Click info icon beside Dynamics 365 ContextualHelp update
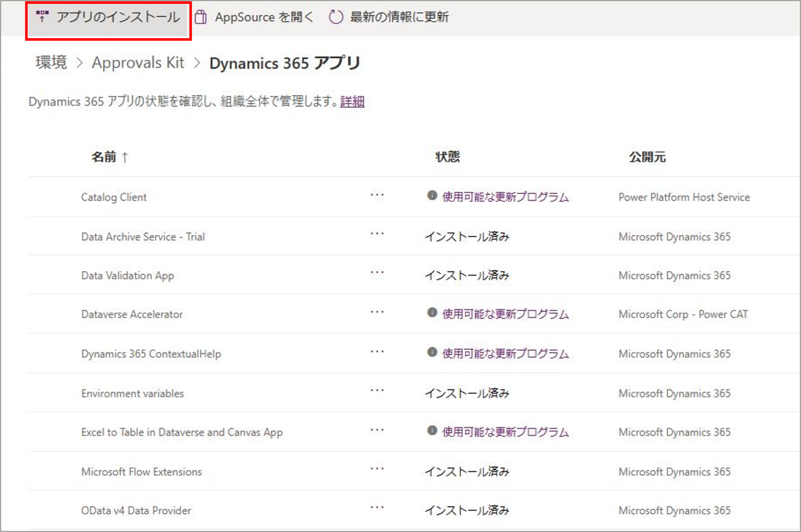The width and height of the screenshot is (801, 532). 432,352
